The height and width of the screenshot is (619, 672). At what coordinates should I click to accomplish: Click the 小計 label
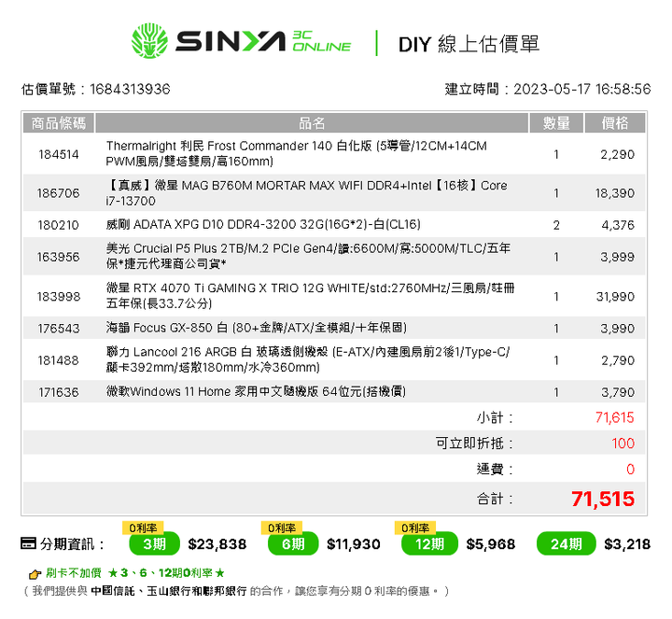click(x=495, y=417)
